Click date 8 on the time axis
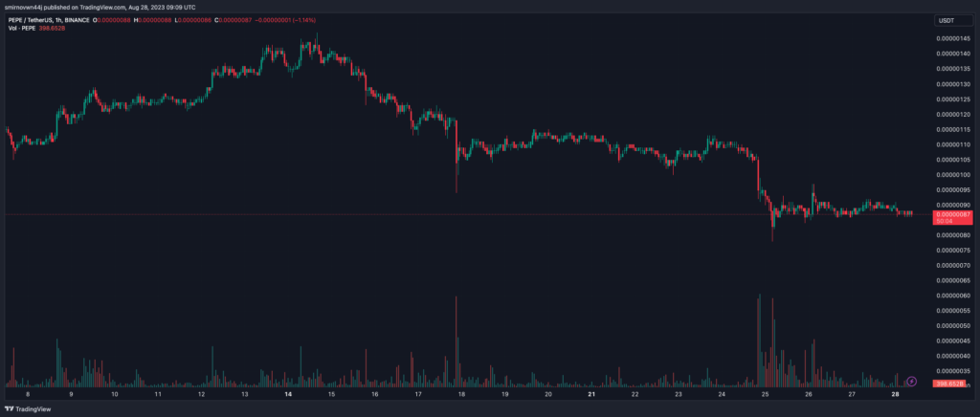This screenshot has width=980, height=417. 28,394
